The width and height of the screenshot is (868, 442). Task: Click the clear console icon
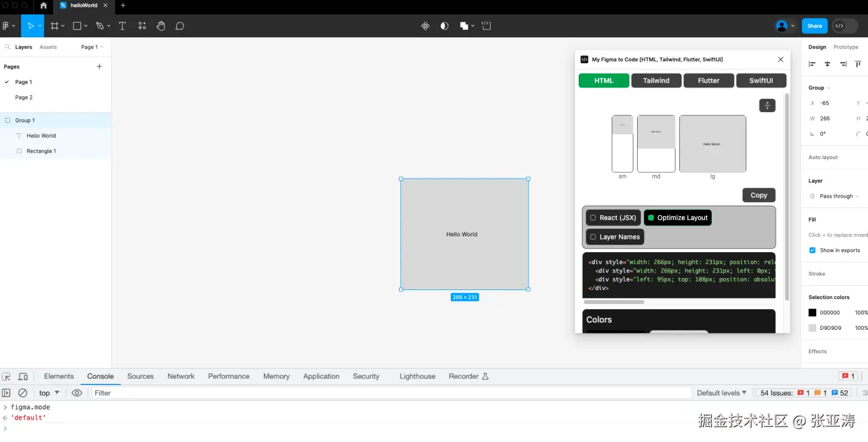23,393
